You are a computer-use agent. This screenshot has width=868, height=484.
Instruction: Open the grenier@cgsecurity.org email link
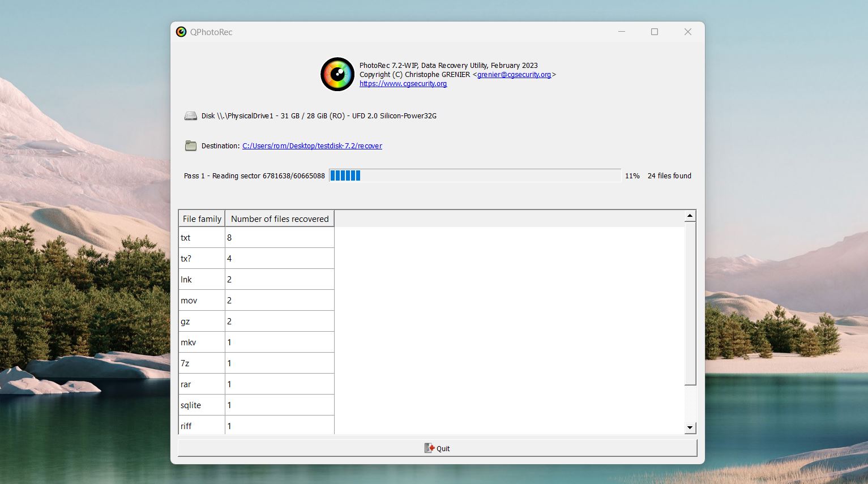(x=514, y=75)
